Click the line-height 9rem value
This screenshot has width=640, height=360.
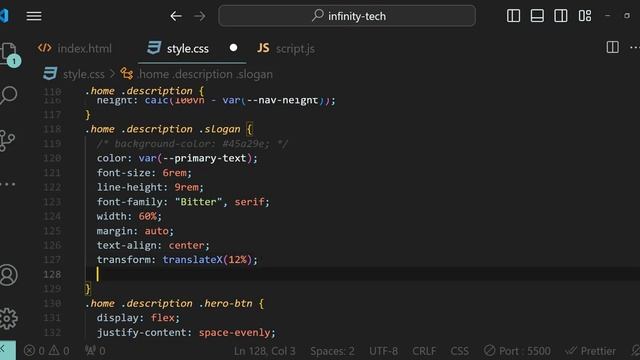[x=186, y=187]
